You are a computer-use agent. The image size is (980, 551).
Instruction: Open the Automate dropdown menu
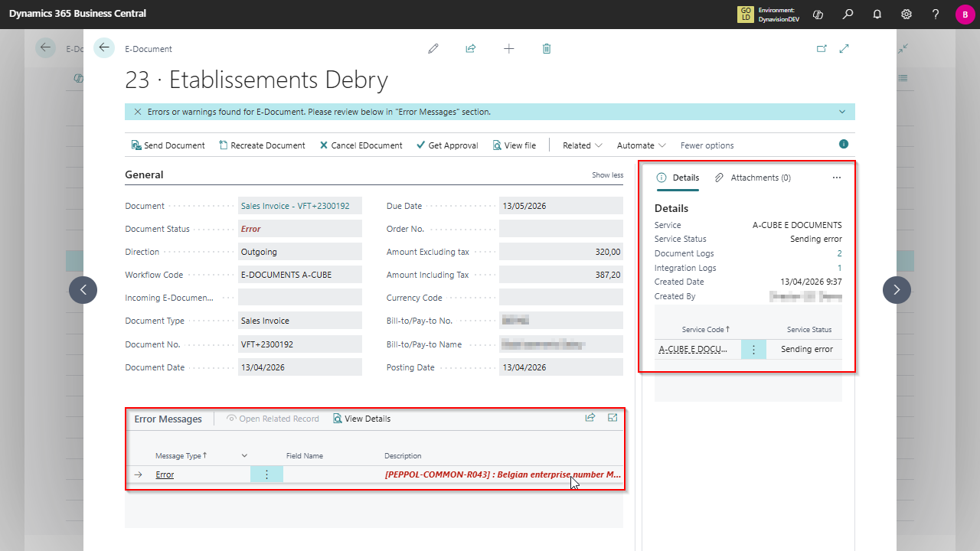[x=642, y=145]
